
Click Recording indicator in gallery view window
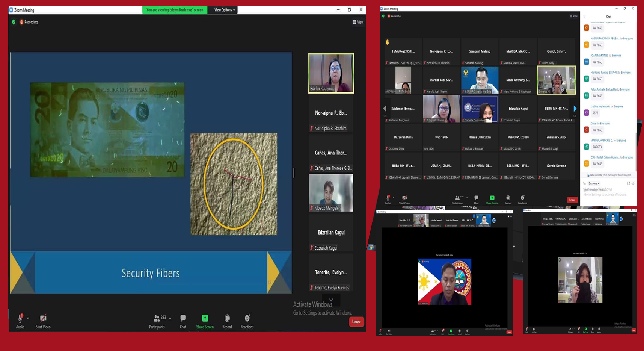[x=394, y=16]
